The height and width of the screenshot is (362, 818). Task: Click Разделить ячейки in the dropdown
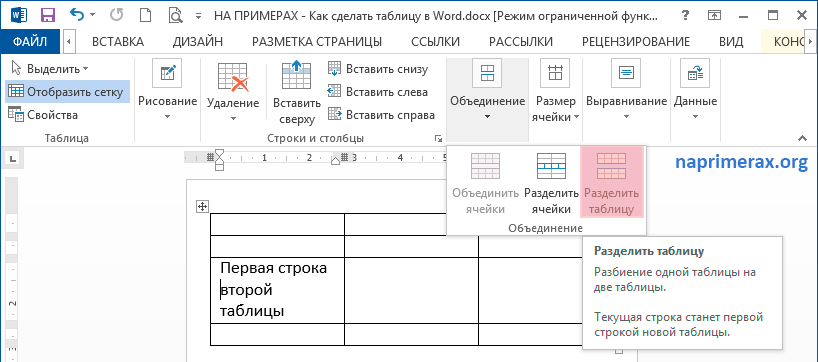pyautogui.click(x=551, y=183)
